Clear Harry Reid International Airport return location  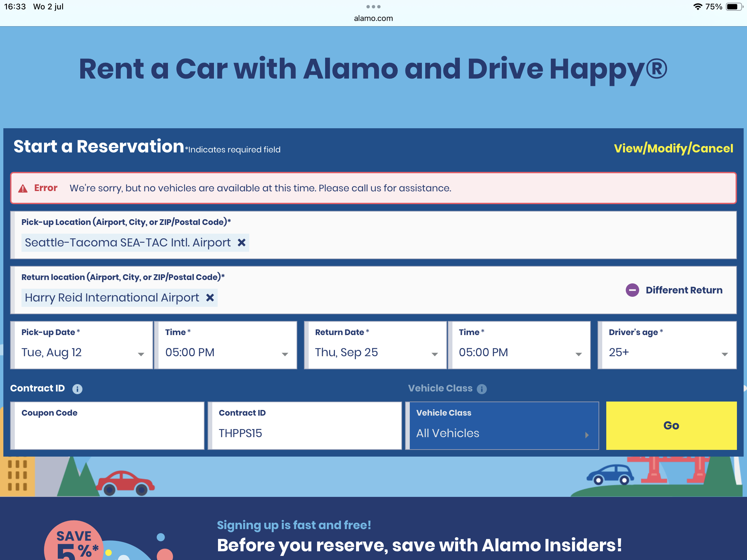tap(210, 298)
